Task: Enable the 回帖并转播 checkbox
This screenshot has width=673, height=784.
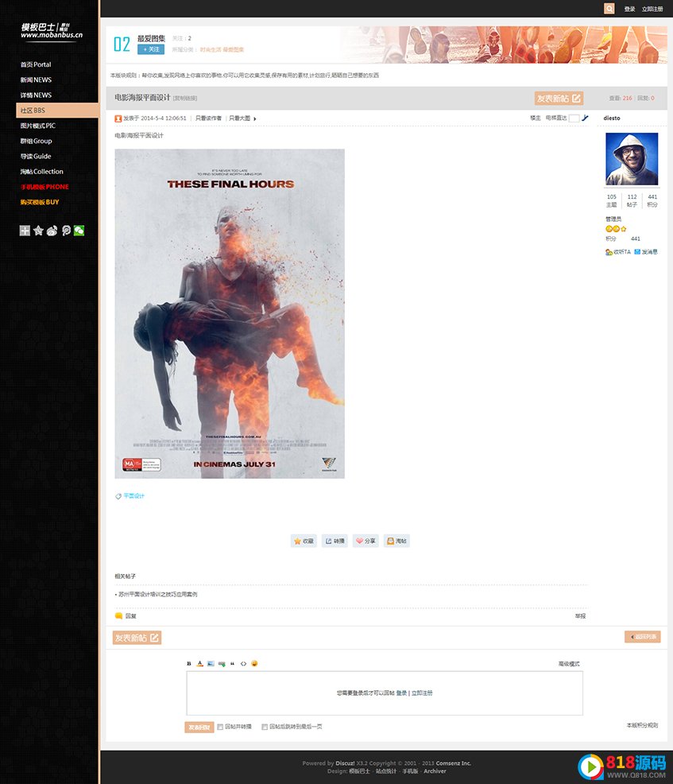Action: [x=220, y=727]
